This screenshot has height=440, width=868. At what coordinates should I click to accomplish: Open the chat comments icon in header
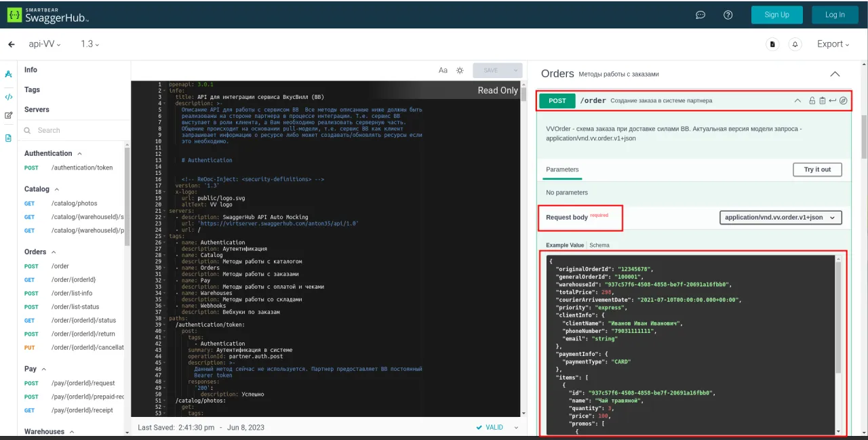tap(701, 15)
